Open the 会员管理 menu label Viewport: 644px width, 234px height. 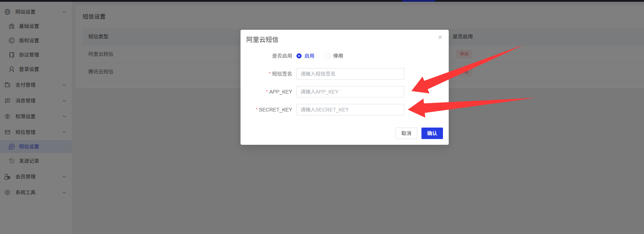25,177
